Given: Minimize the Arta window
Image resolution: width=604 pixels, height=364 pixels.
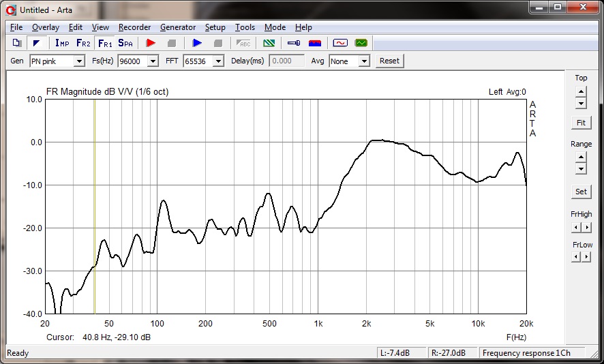Looking at the screenshot, I should point(540,7).
